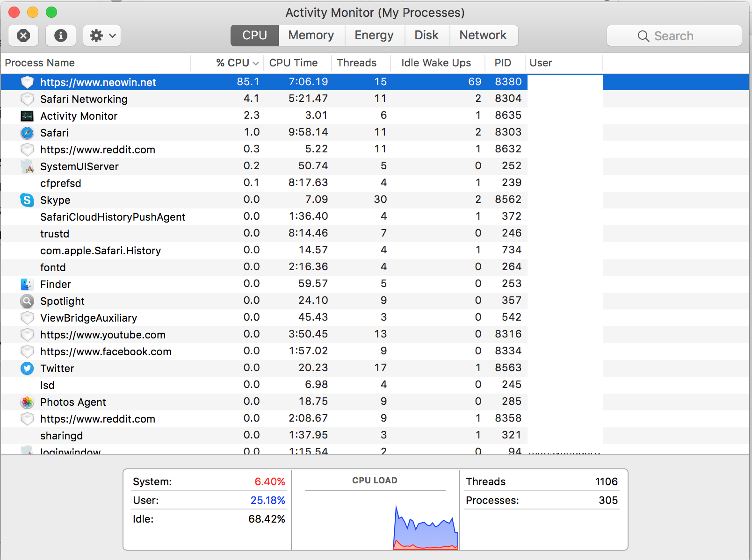Click the youtube.com process shield icon

[x=28, y=335]
